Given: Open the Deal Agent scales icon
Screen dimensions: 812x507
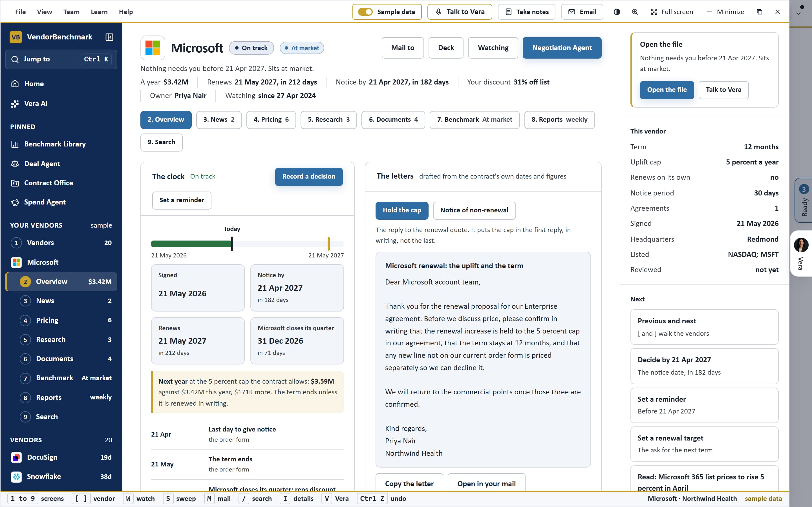Looking at the screenshot, I should click(15, 164).
